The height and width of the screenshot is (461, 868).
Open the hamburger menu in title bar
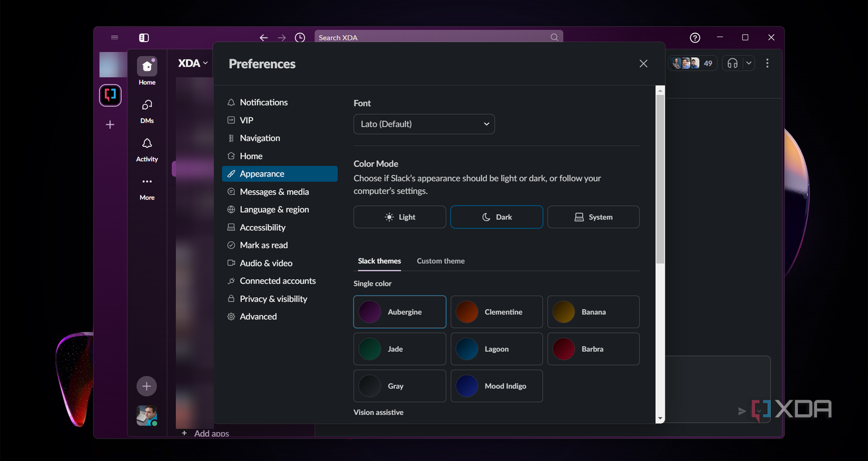tap(115, 38)
